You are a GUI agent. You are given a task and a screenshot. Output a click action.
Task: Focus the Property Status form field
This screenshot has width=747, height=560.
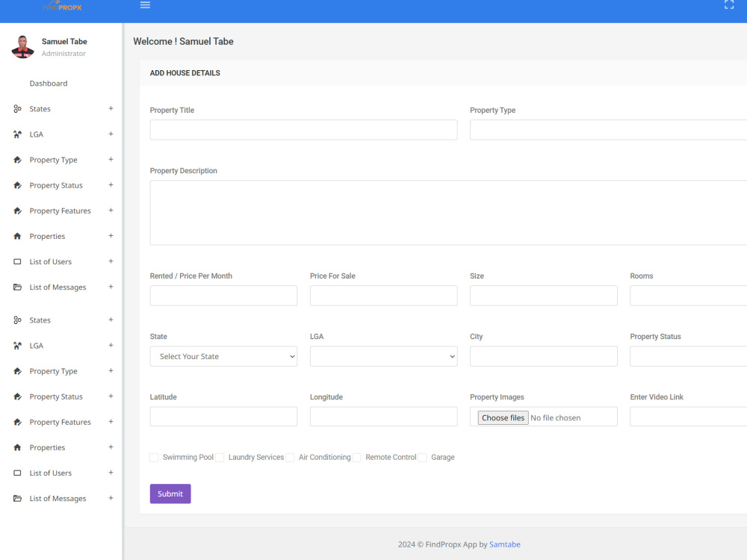689,356
